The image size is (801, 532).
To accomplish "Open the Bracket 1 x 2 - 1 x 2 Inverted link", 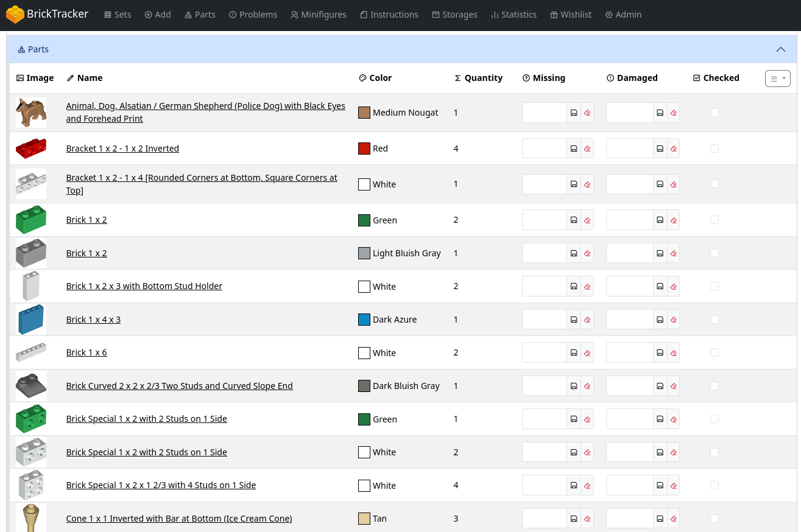I will (122, 149).
